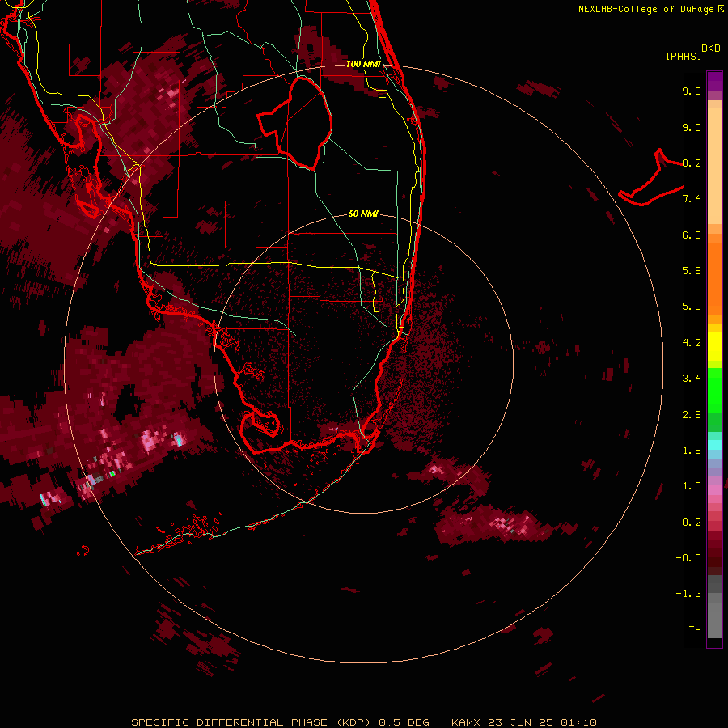Click the 9.8 value on the color scale
The image size is (728, 728).
(692, 91)
